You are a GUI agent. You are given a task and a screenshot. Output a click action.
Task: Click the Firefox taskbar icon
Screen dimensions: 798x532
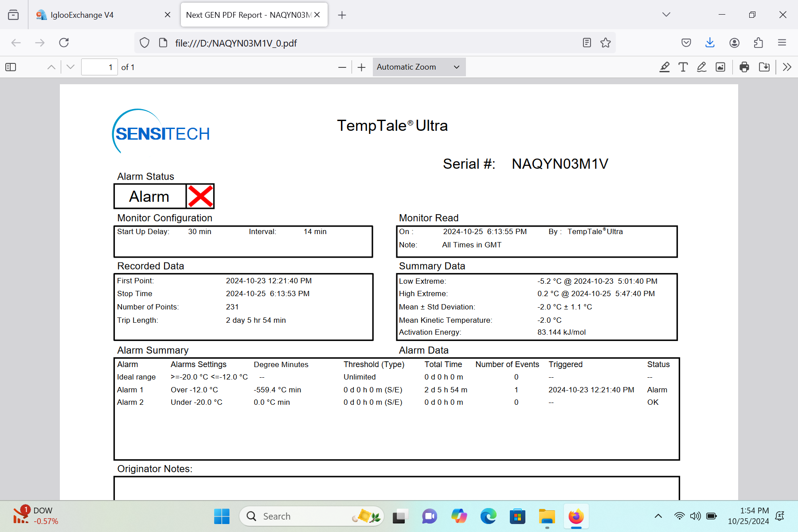click(576, 516)
